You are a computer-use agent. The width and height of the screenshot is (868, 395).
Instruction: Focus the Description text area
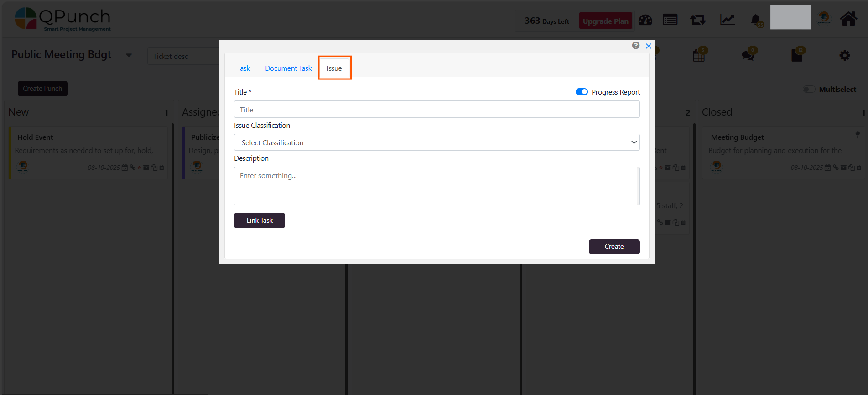pos(436,186)
